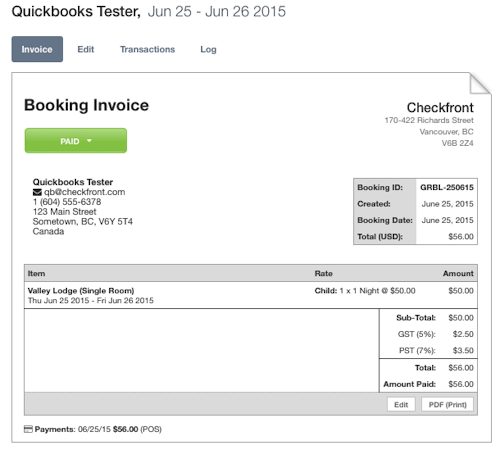The height and width of the screenshot is (450, 498).
Task: Click the GST (5%) amount $2.50
Action: coord(463,334)
